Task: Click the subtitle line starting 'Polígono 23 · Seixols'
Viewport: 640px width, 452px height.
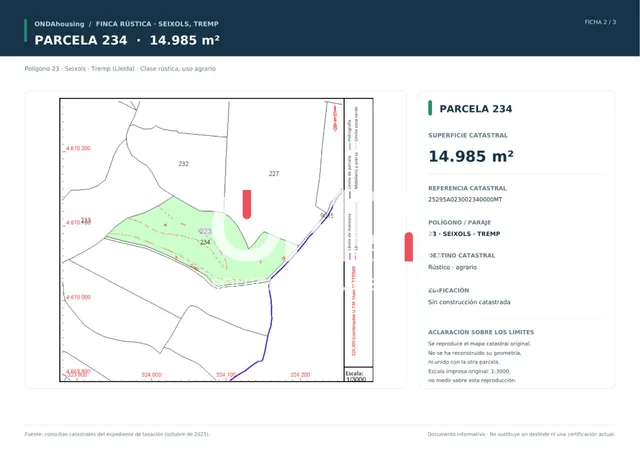Action: coord(120,69)
